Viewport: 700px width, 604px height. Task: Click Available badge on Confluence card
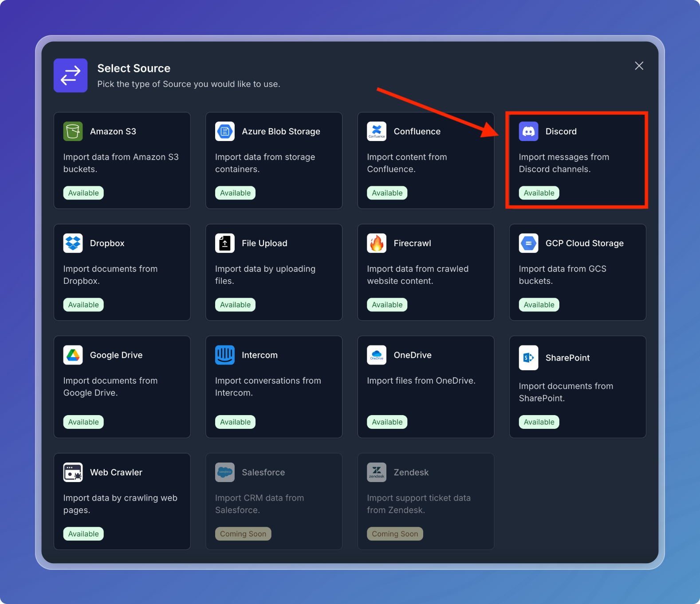click(387, 193)
